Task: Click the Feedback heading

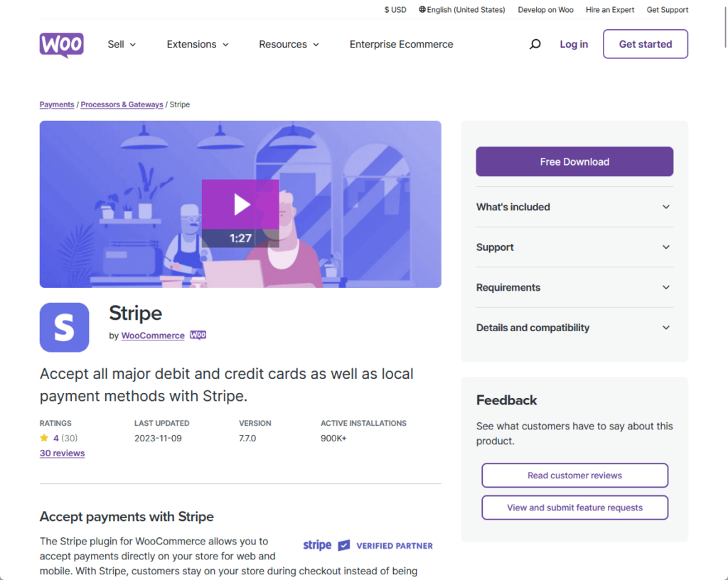Action: click(506, 400)
